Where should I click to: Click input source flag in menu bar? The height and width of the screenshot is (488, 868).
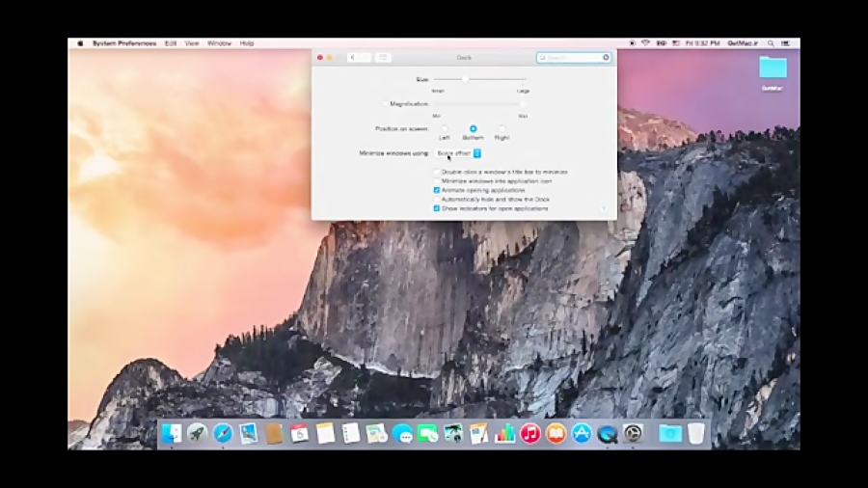point(676,43)
